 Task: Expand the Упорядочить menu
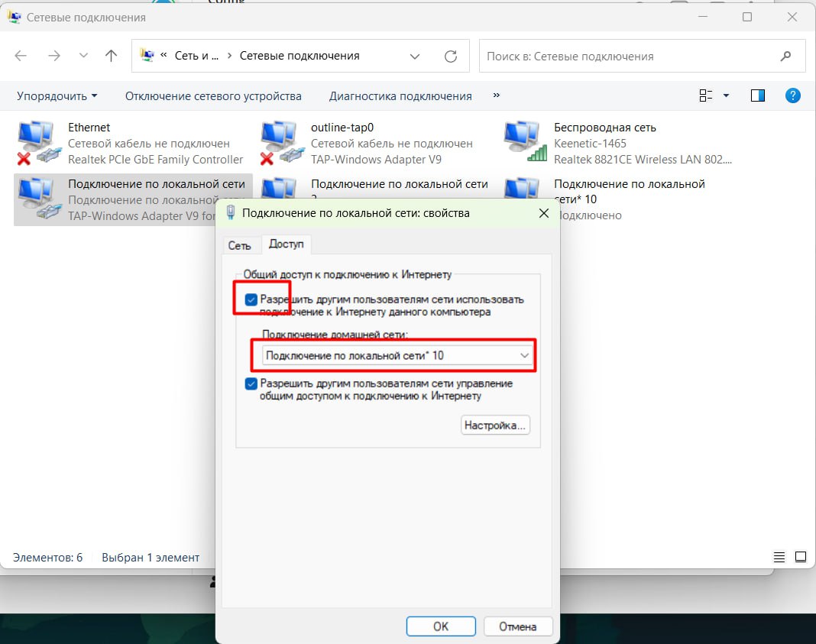point(57,96)
